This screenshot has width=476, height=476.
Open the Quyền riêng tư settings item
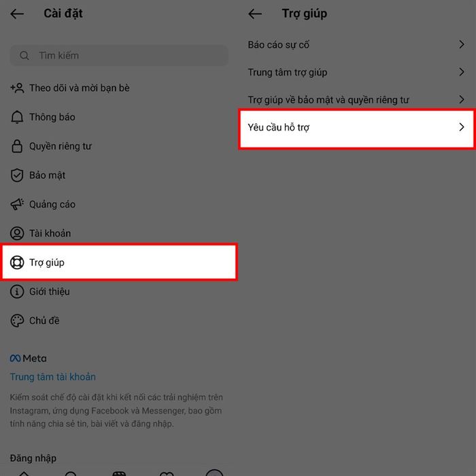click(119, 146)
